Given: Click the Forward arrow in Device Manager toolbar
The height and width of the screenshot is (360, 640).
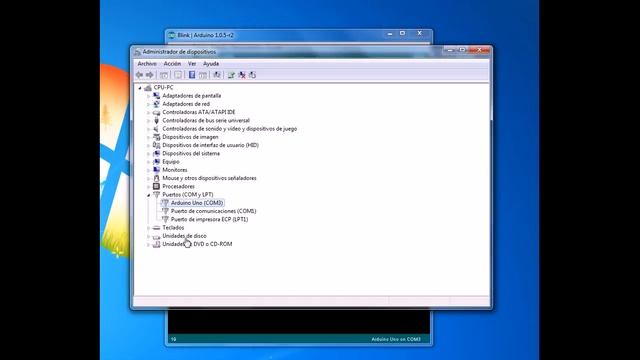Looking at the screenshot, I should 150,75.
